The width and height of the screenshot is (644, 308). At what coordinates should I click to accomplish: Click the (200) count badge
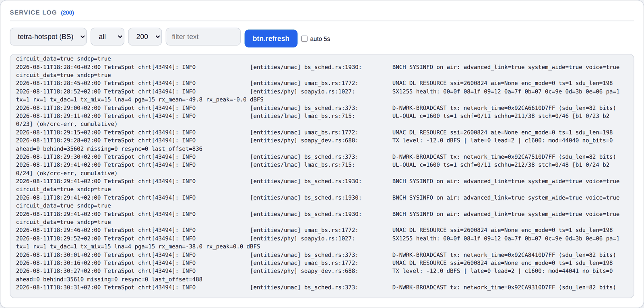click(x=68, y=13)
